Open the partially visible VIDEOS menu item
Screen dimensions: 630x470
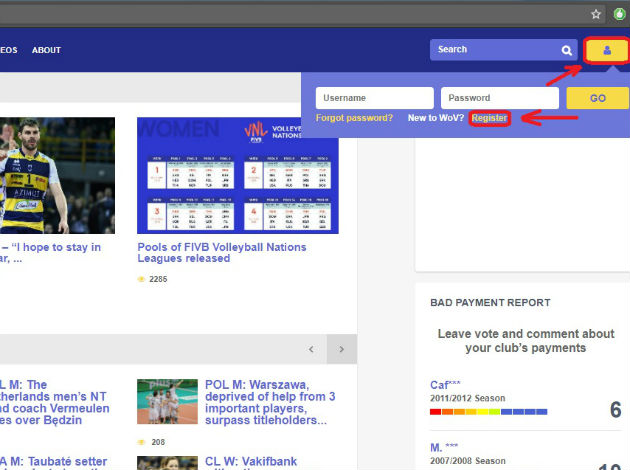(x=8, y=50)
